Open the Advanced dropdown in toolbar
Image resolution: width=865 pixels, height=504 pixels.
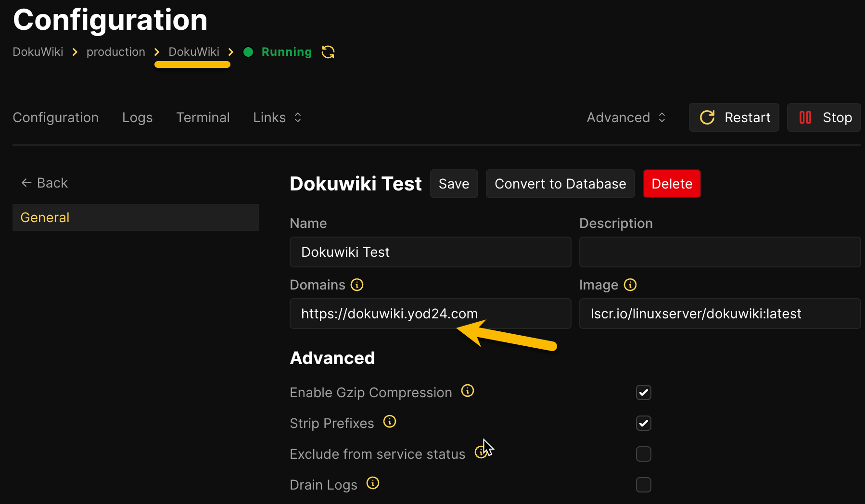[626, 117]
